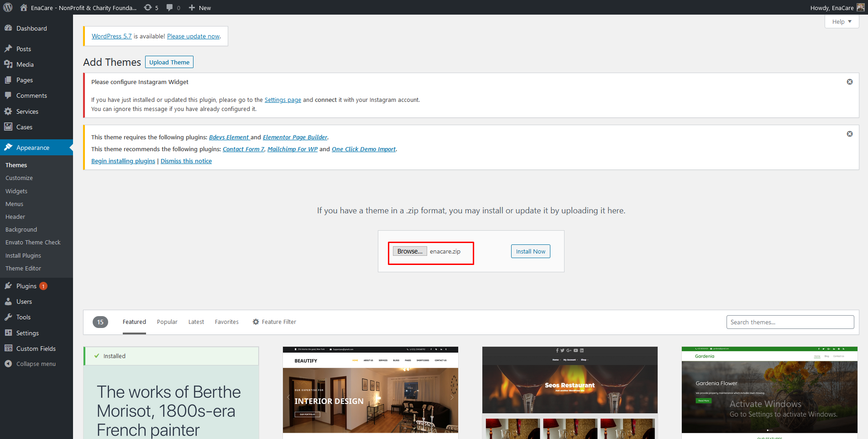868x439 pixels.
Task: Open the Themes submenu item
Action: (x=16, y=165)
